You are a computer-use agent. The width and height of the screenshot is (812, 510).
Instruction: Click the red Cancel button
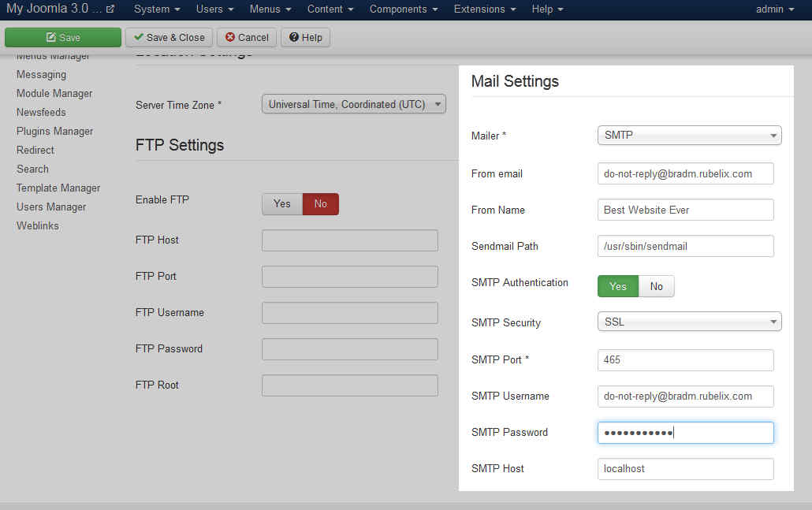[x=247, y=37]
